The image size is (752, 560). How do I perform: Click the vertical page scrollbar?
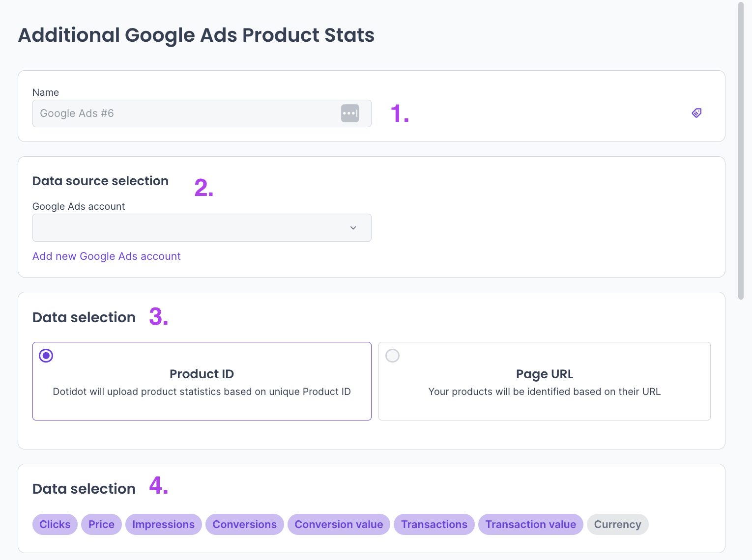[x=741, y=147]
